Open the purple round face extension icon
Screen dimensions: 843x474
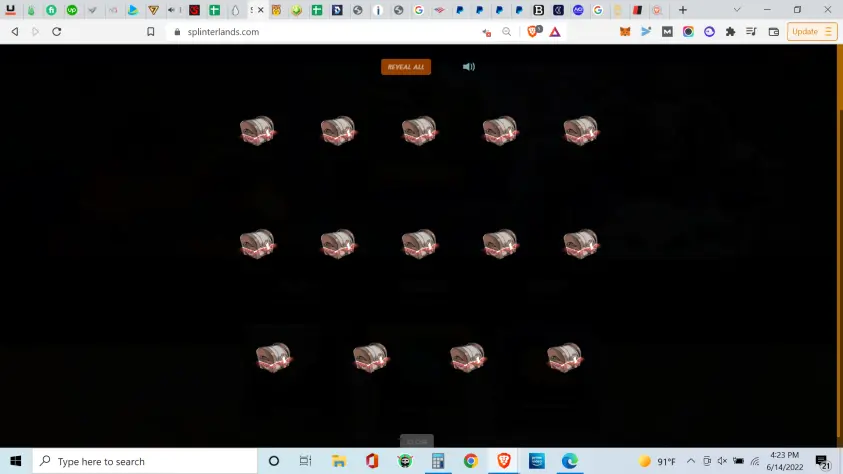pyautogui.click(x=710, y=32)
